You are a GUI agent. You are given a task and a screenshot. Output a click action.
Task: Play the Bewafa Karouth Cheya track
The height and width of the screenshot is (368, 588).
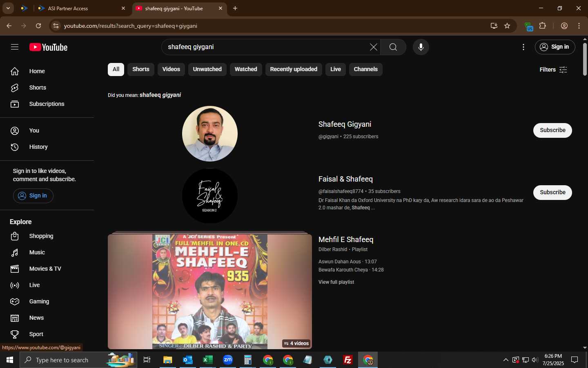point(351,270)
